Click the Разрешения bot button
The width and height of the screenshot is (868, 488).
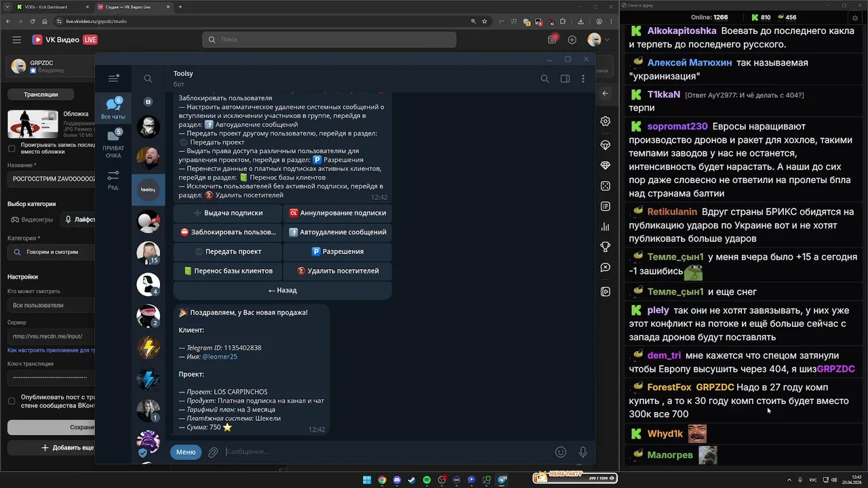337,251
